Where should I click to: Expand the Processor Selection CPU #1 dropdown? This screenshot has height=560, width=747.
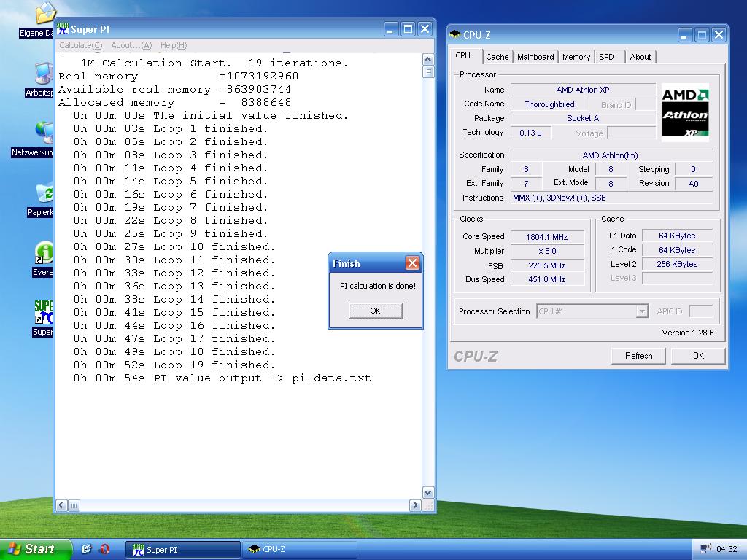tap(642, 311)
